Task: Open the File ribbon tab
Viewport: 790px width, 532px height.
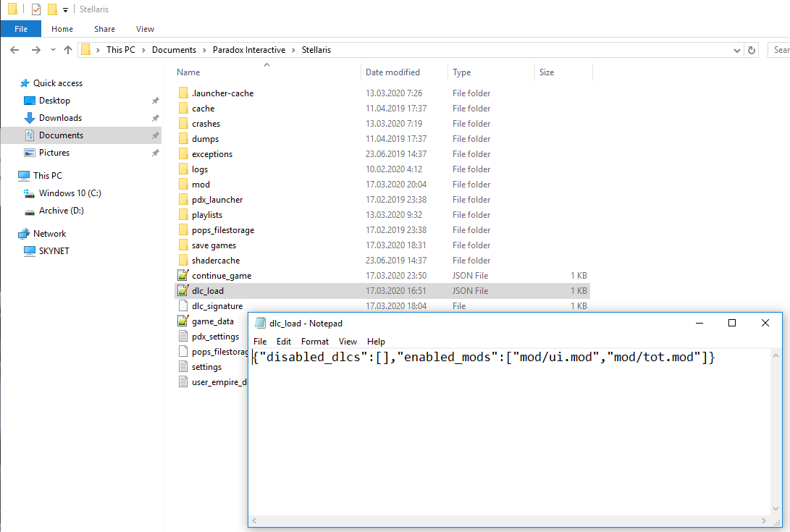Action: click(x=21, y=29)
